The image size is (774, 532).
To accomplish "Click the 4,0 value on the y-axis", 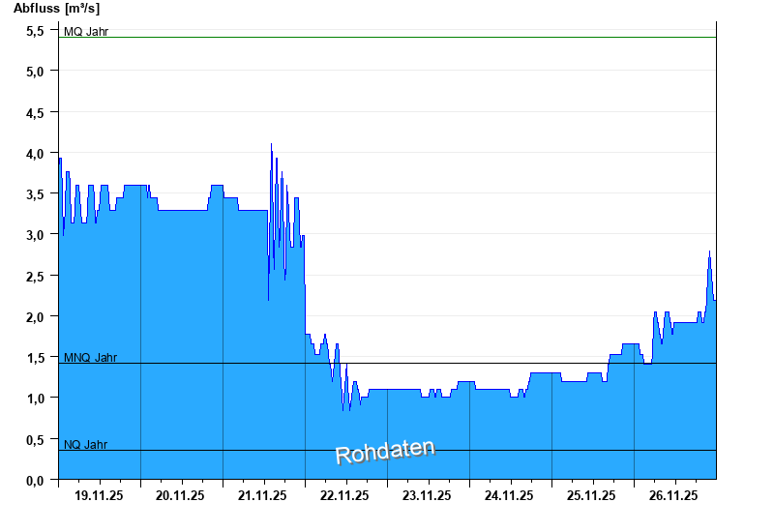I will (x=35, y=153).
